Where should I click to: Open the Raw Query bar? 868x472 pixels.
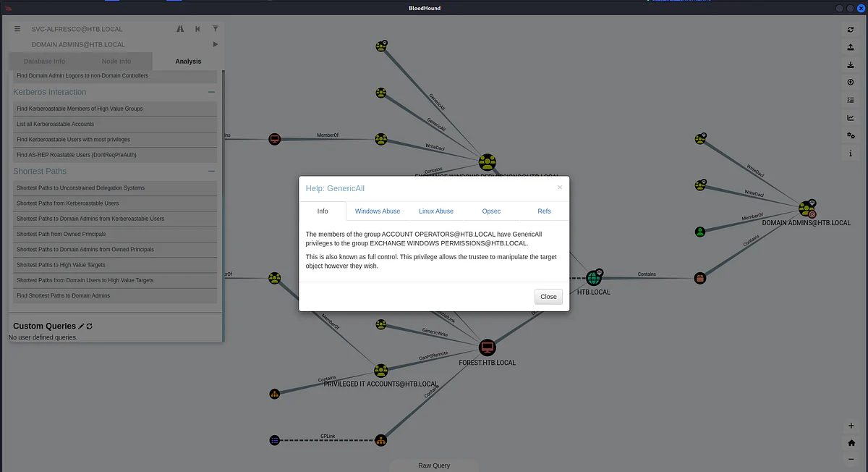(x=434, y=465)
